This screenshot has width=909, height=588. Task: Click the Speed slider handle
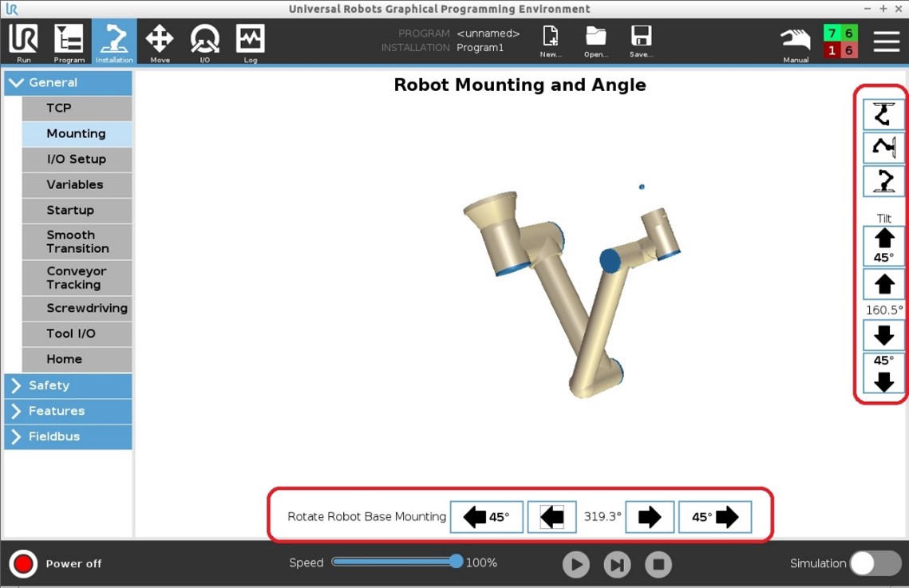(x=456, y=562)
